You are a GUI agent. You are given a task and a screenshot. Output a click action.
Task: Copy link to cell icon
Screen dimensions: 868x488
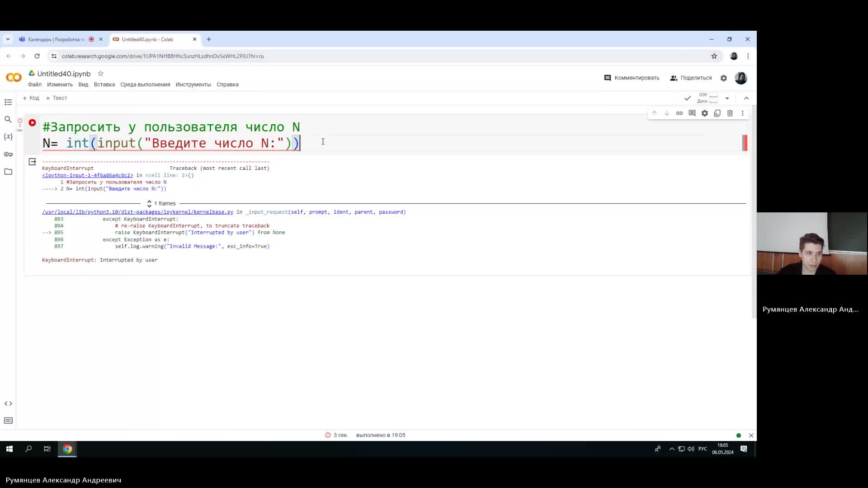[679, 113]
